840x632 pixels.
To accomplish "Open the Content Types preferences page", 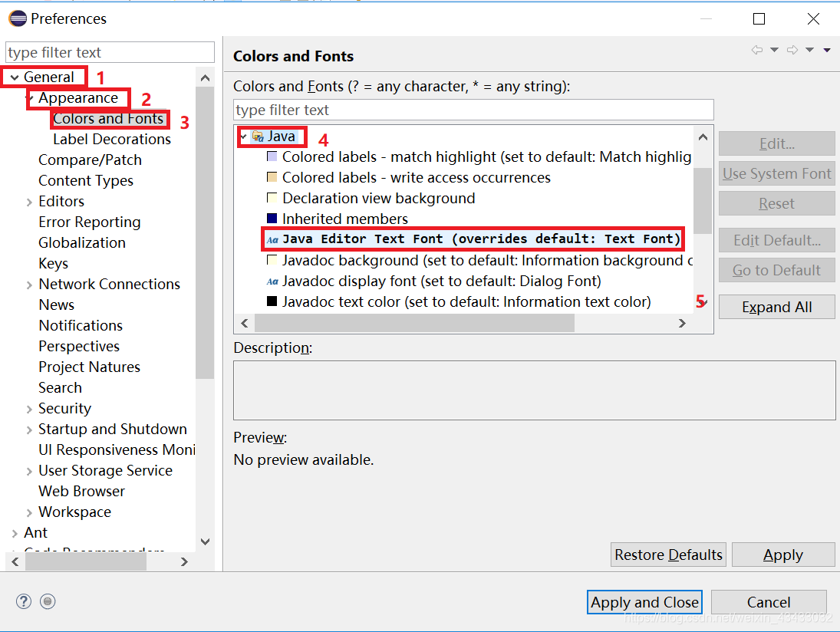I will point(86,181).
